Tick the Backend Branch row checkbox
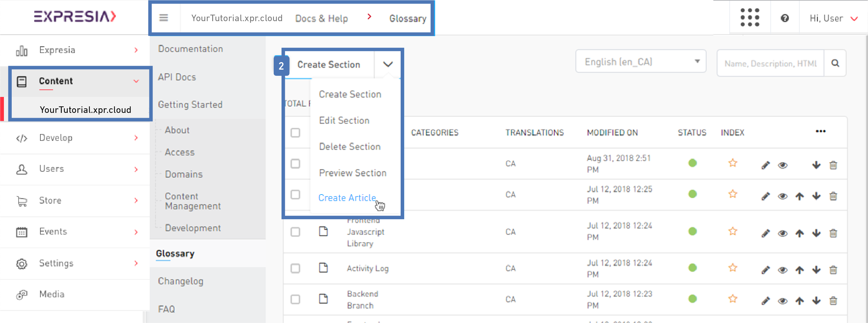This screenshot has height=323, width=868. 295,300
